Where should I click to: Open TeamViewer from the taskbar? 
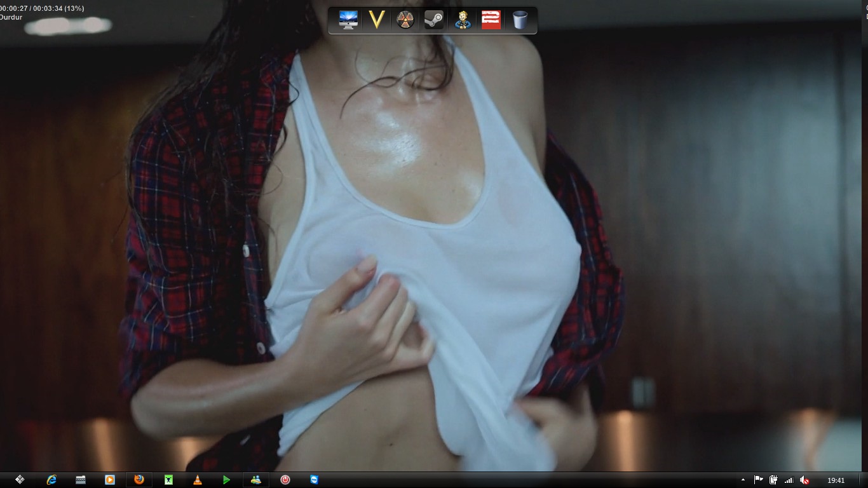click(315, 480)
